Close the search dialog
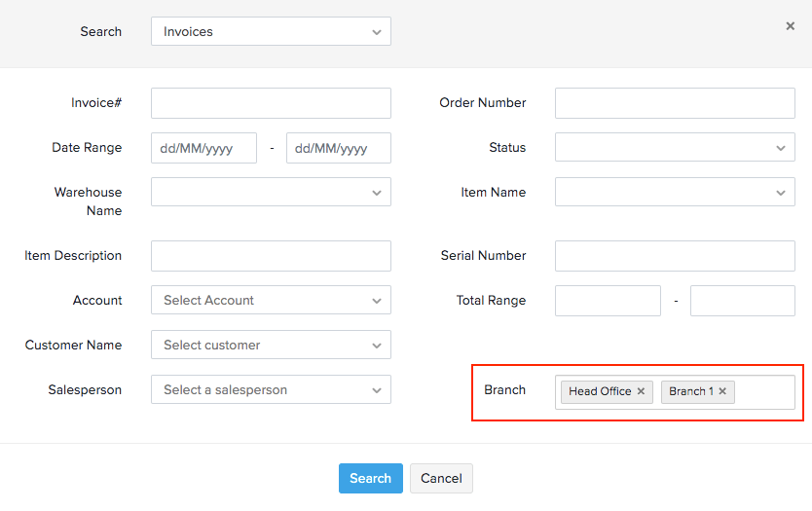This screenshot has height=511, width=812. [x=790, y=26]
